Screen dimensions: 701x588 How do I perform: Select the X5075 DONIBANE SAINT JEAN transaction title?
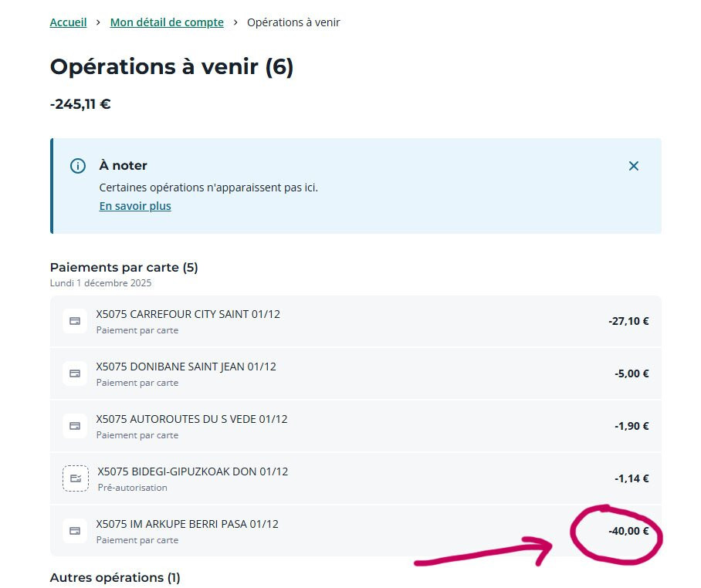(185, 367)
